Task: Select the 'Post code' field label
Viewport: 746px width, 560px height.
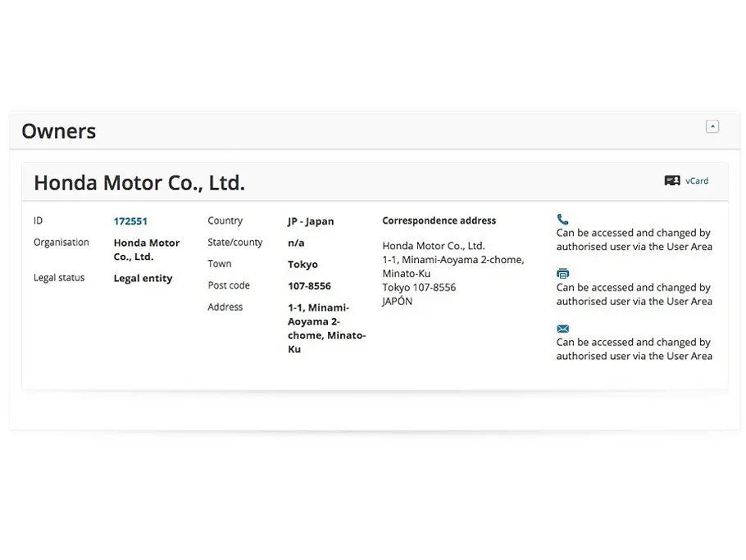Action: (229, 285)
